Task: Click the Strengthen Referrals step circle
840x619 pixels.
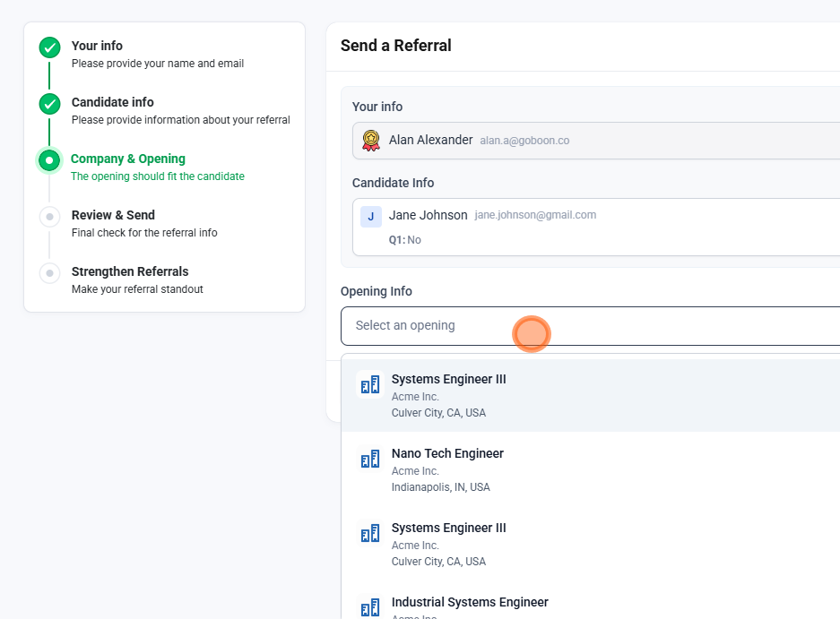Action: [x=50, y=273]
